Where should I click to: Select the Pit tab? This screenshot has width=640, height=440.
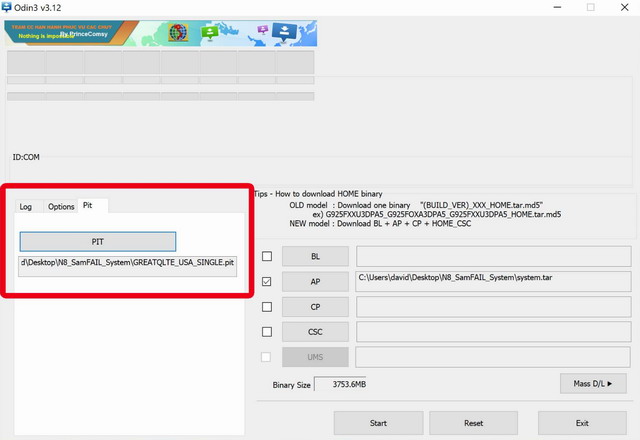(88, 205)
